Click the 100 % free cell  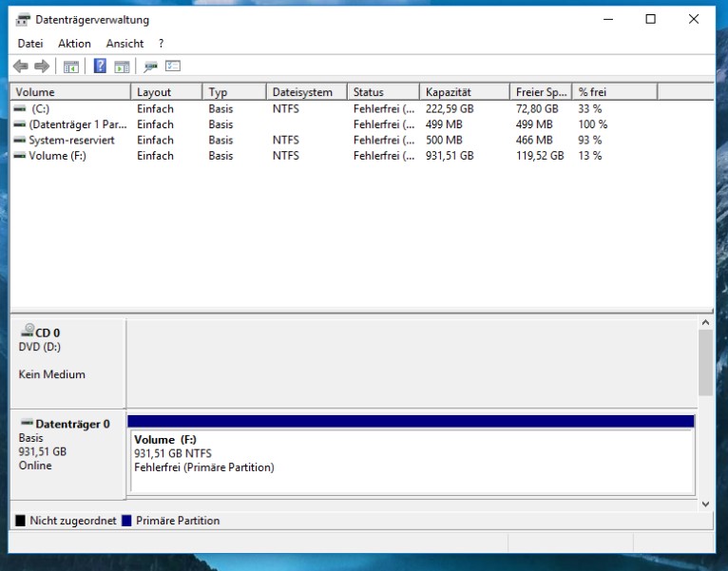tap(592, 124)
